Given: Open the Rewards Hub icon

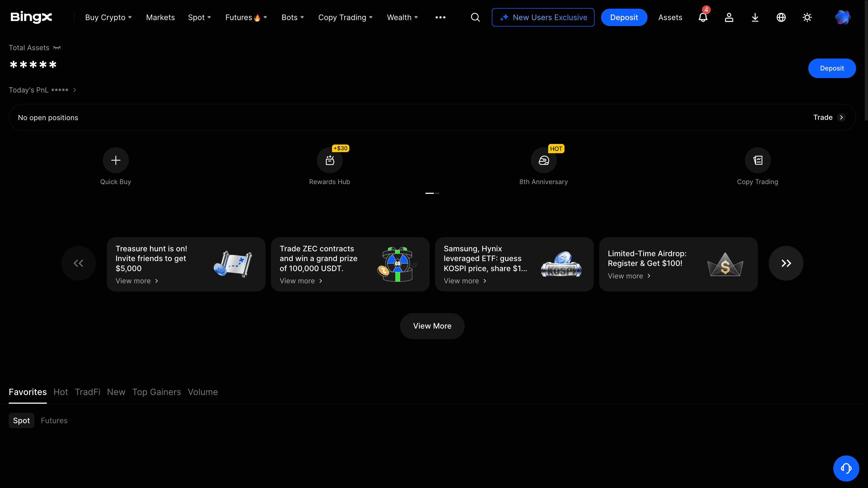Looking at the screenshot, I should [330, 160].
